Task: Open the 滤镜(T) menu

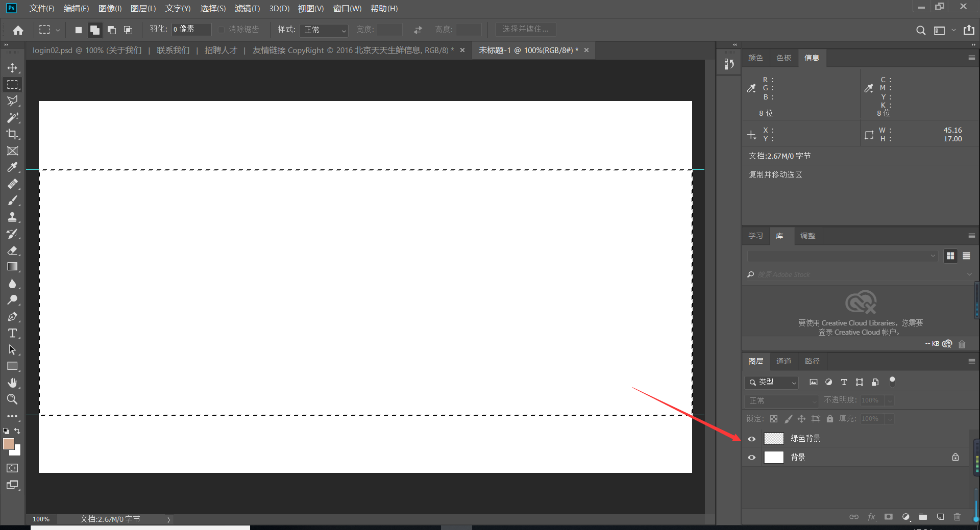Action: [247, 9]
